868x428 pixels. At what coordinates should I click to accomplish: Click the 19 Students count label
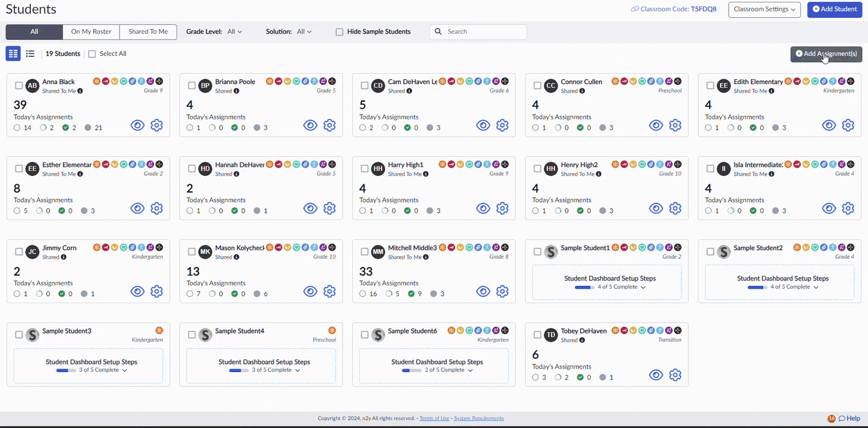63,54
